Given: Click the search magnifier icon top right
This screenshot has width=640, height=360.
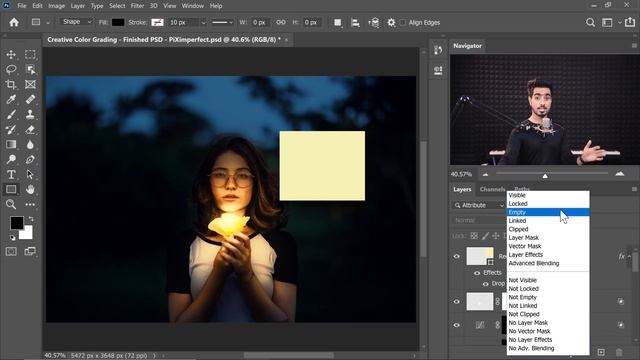Looking at the screenshot, I should [x=590, y=22].
